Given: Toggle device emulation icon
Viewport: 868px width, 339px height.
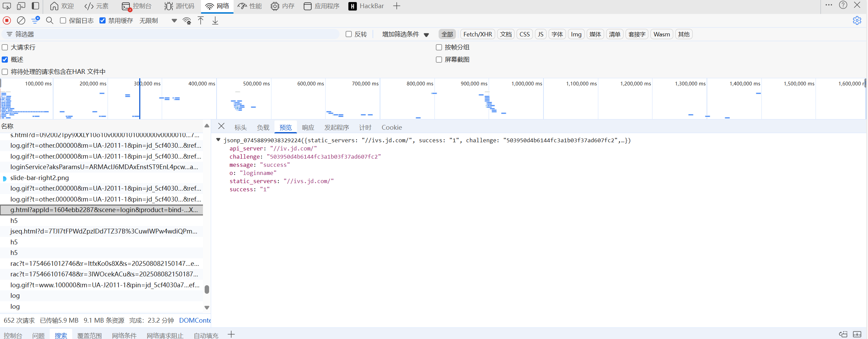Looking at the screenshot, I should pyautogui.click(x=21, y=6).
